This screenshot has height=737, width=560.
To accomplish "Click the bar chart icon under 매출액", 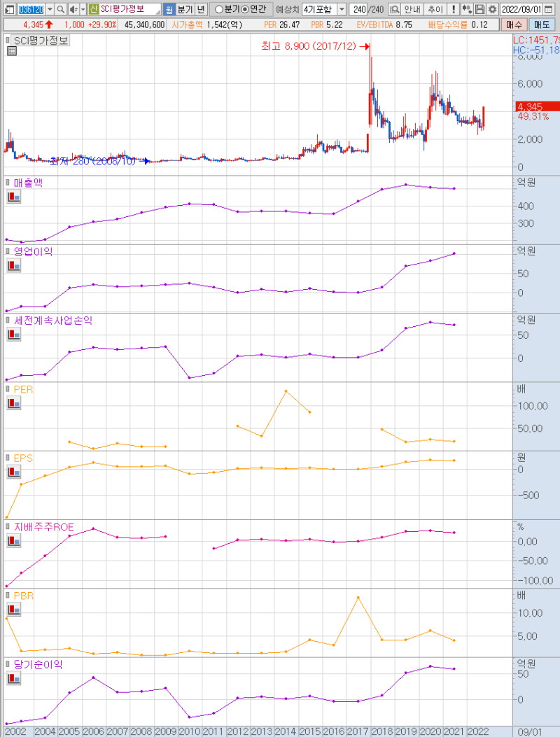I will pos(13,197).
